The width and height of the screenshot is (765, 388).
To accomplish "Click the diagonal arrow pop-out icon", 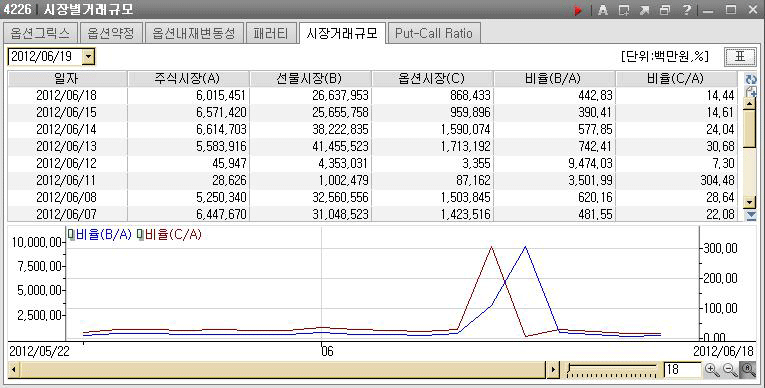I will click(x=644, y=10).
